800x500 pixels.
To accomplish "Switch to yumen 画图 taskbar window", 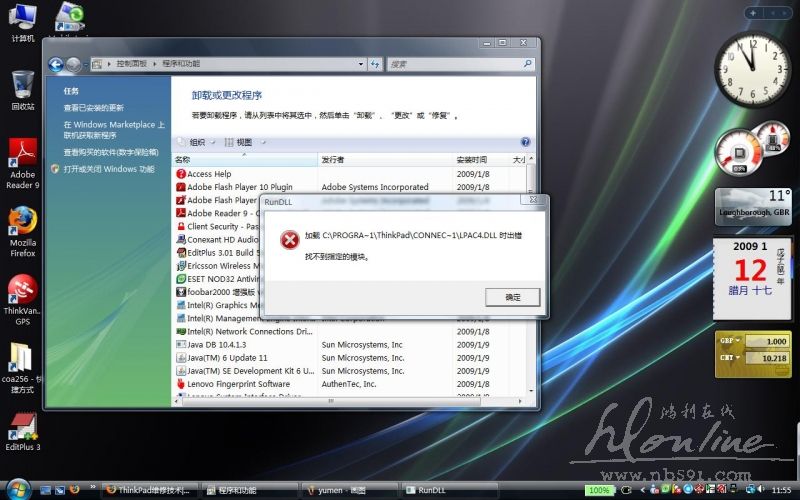I will (342, 490).
